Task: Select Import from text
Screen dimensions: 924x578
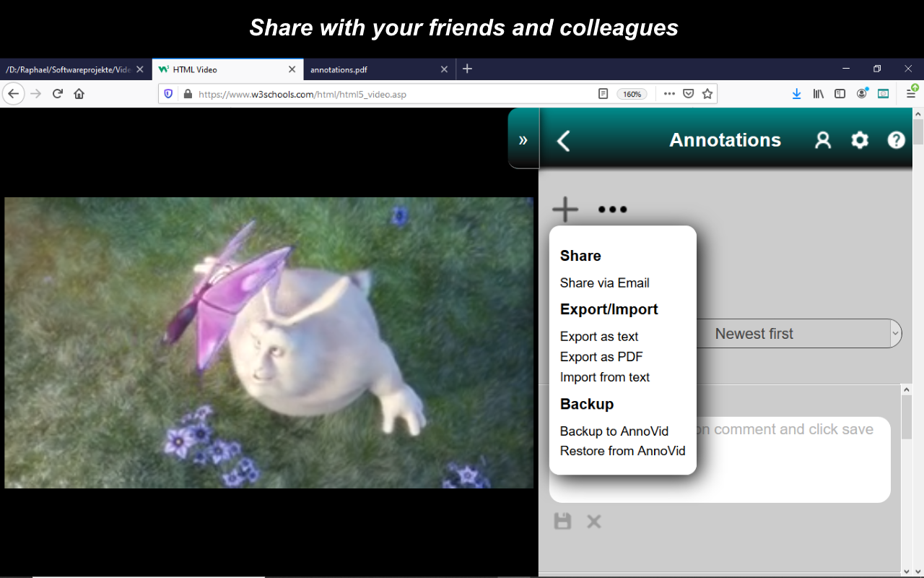Action: coord(605,376)
